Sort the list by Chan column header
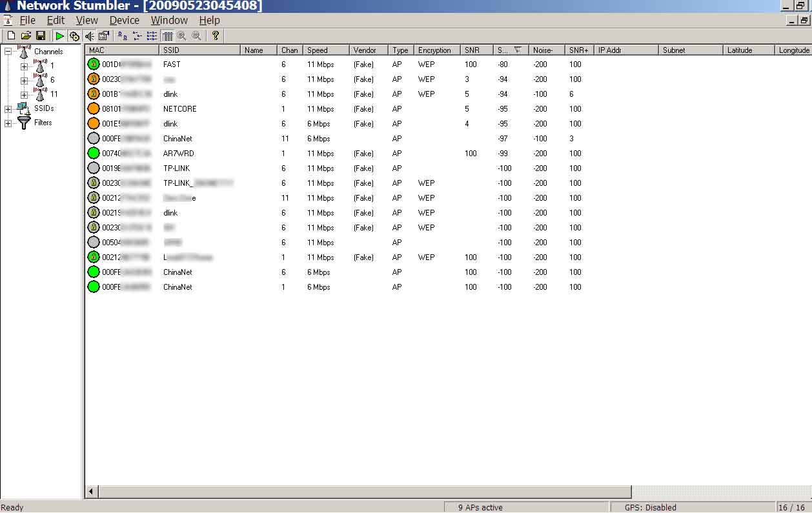Screen dimensions: 812x513 tap(290, 50)
